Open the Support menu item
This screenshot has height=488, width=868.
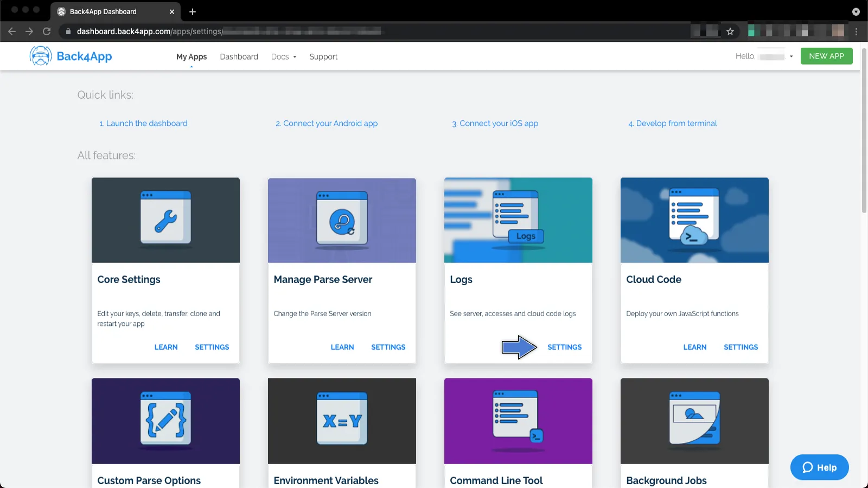[x=323, y=56]
